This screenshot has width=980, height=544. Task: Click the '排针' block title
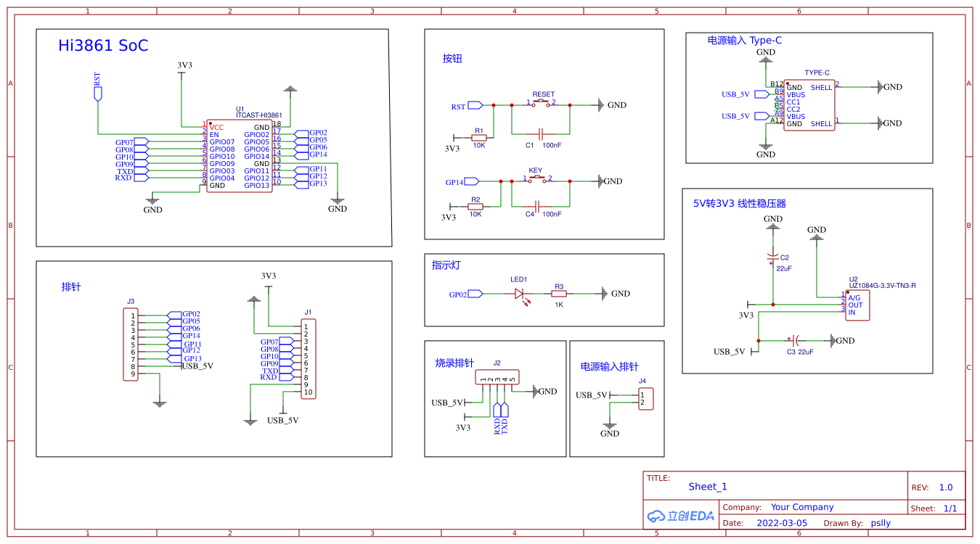click(x=71, y=287)
